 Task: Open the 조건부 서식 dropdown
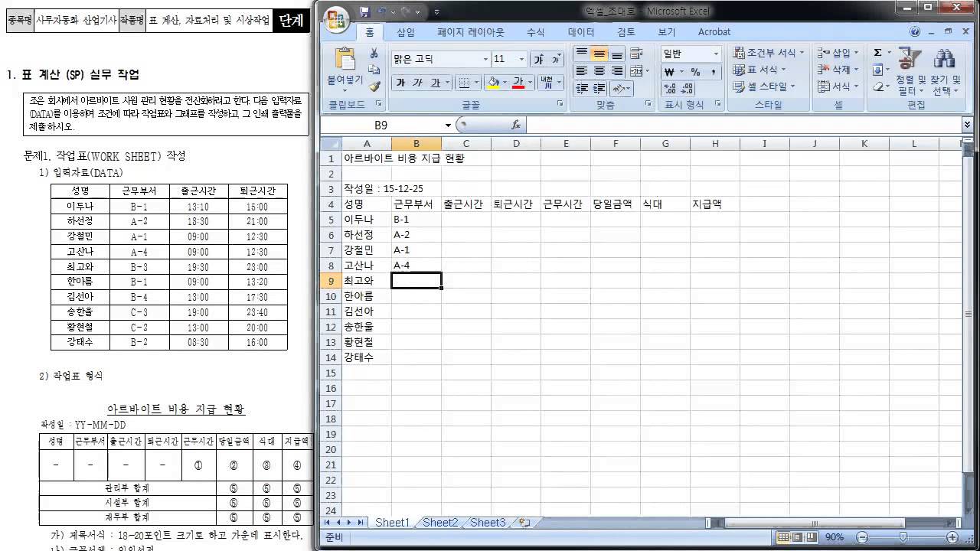click(768, 53)
